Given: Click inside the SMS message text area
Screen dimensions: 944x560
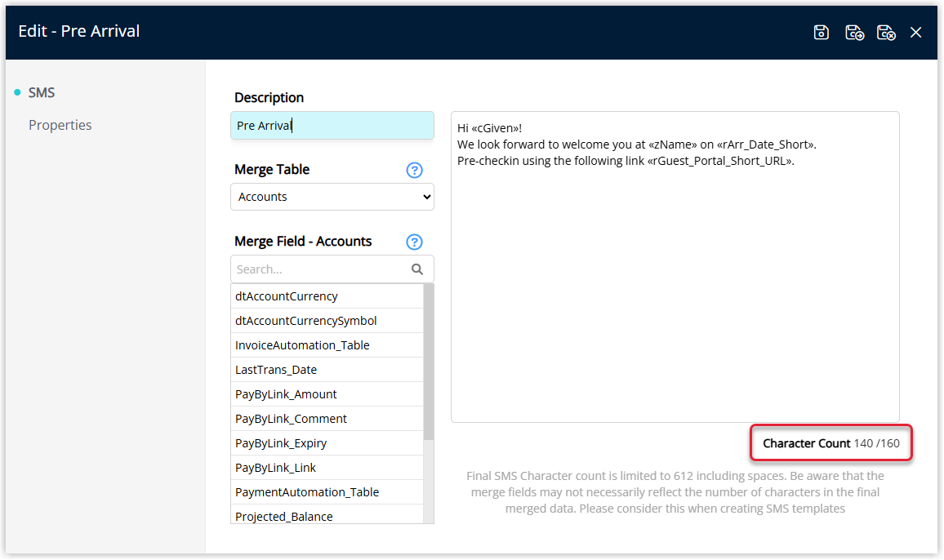Looking at the screenshot, I should (x=675, y=267).
